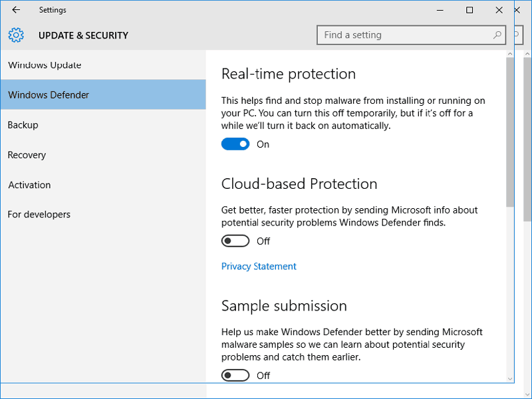532x399 pixels.
Task: Turn off Real-time protection
Action: (x=235, y=144)
